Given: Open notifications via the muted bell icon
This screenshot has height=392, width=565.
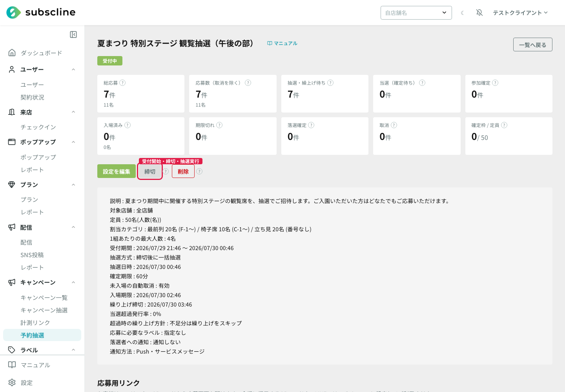Looking at the screenshot, I should point(479,13).
